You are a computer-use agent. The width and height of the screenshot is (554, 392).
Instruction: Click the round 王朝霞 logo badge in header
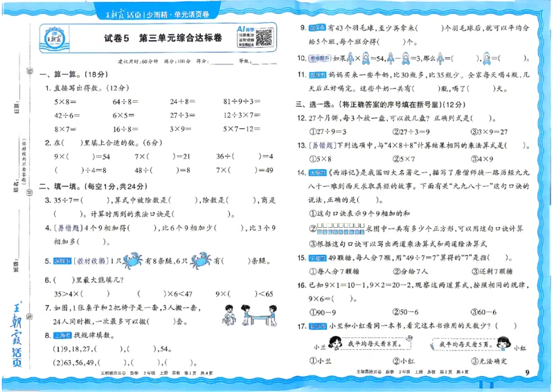tap(53, 39)
